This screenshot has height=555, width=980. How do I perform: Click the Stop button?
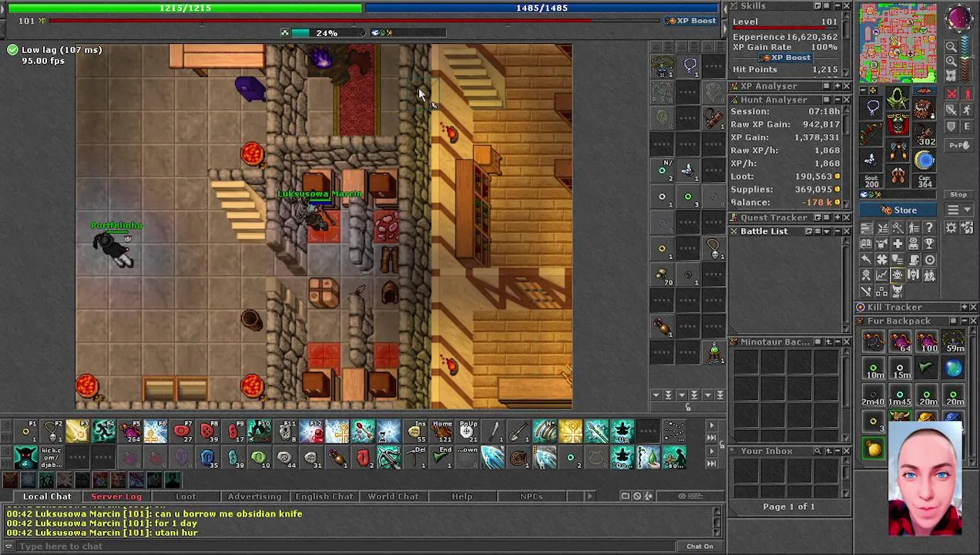coord(958,195)
